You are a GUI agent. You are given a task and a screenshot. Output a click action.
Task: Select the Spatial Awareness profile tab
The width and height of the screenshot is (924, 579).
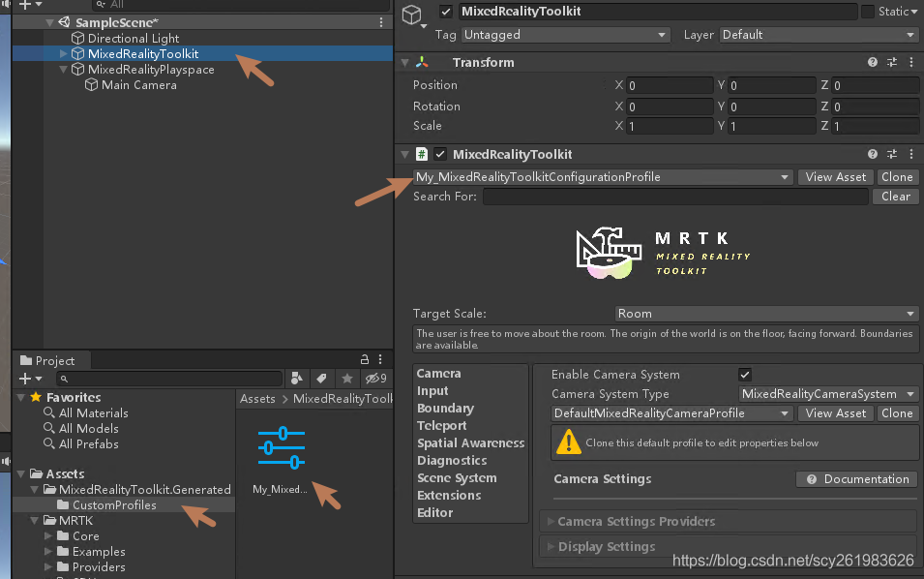coord(470,442)
